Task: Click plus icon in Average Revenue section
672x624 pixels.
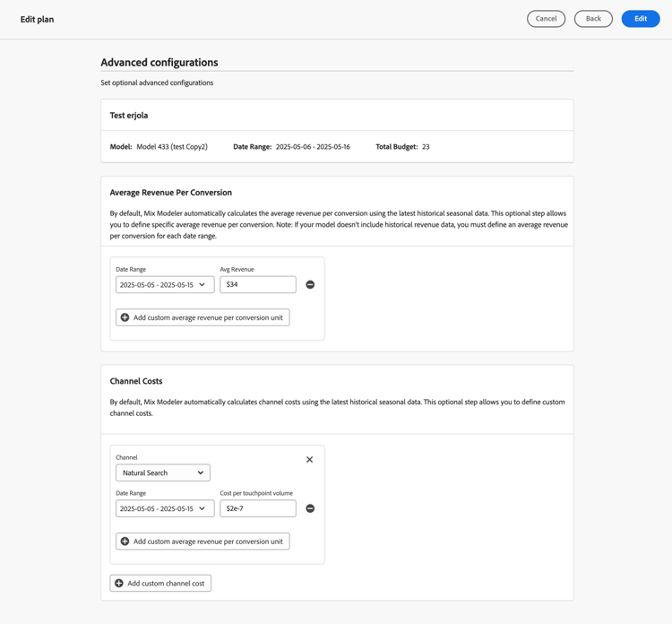Action: 125,317
